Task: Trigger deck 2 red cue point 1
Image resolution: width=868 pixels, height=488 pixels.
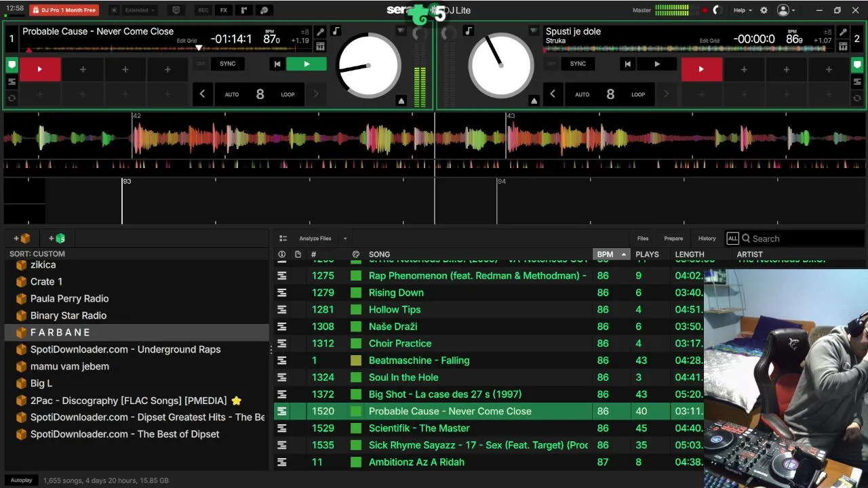Action: [x=701, y=69]
